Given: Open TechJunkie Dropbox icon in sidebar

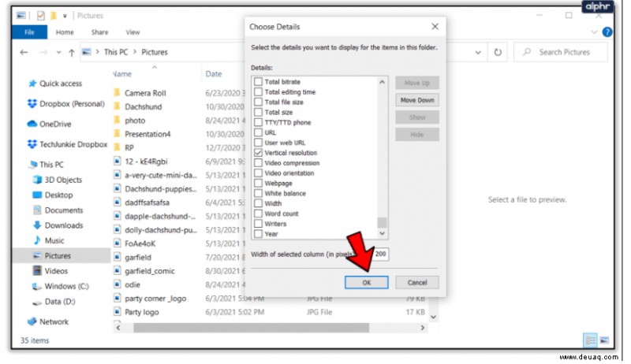Looking at the screenshot, I should pyautogui.click(x=32, y=144).
